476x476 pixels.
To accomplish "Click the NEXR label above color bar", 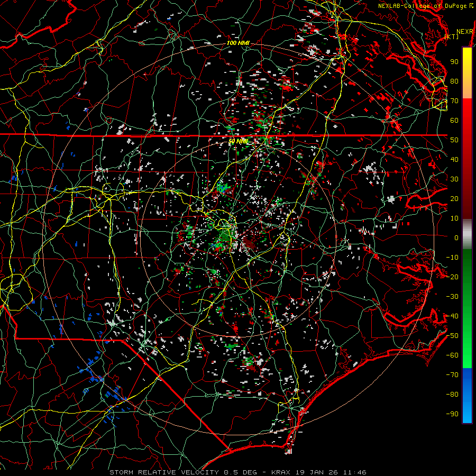I will tap(465, 32).
